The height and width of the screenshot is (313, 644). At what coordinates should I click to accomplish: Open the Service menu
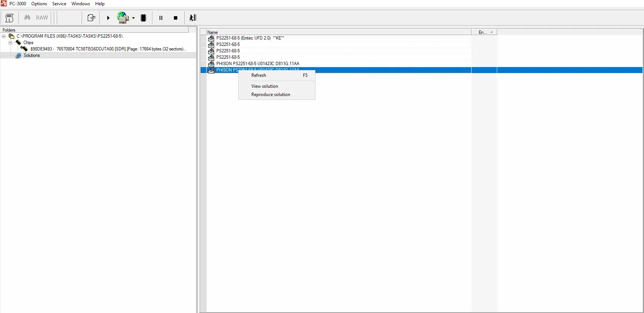tap(59, 4)
